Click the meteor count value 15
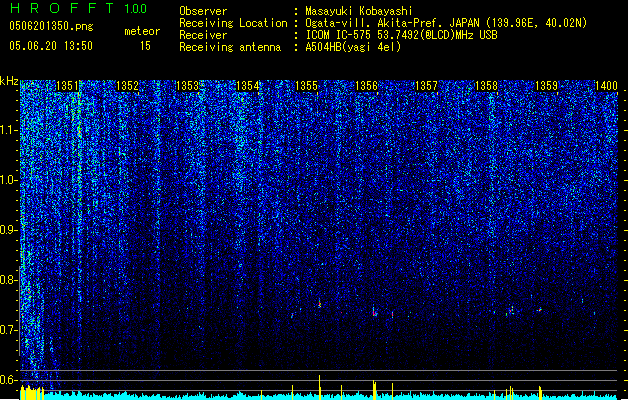 point(145,46)
